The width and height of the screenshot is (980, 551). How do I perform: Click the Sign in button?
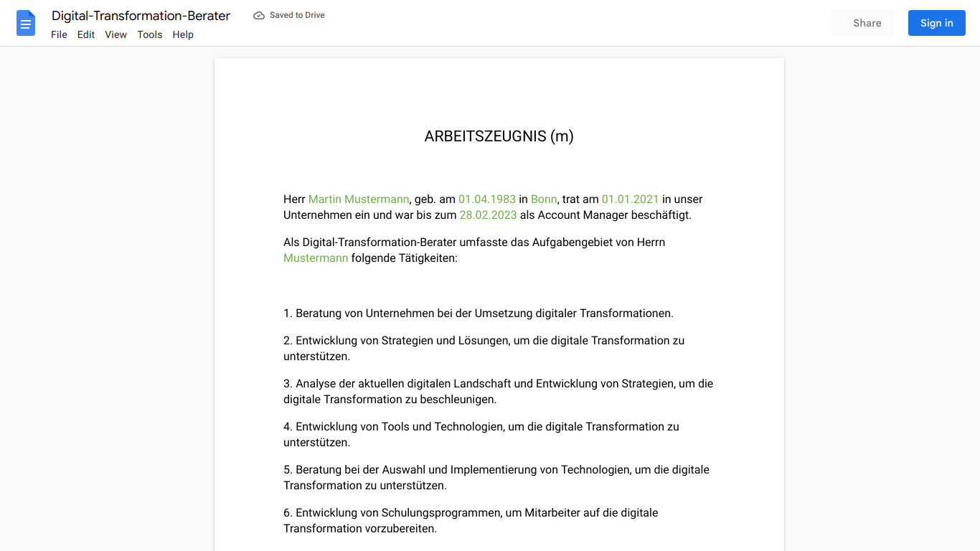[937, 23]
